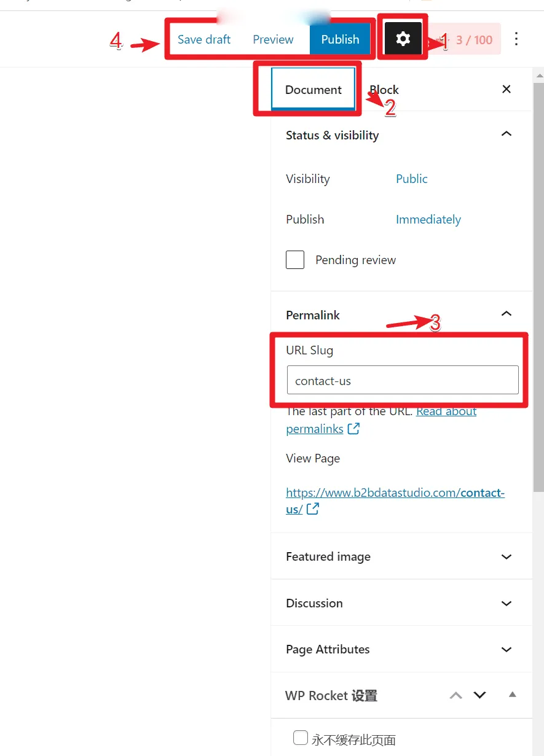
Task: Collapse the Permalink section
Action: click(x=507, y=314)
